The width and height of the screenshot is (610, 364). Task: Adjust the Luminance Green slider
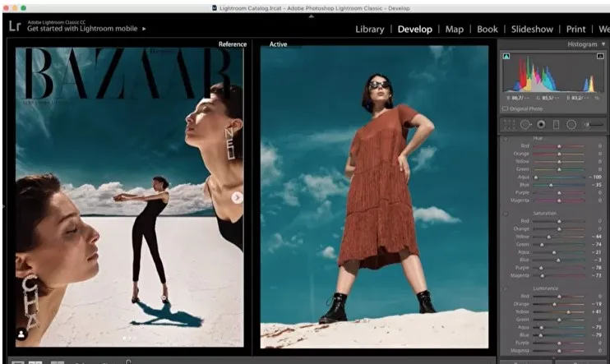coord(559,320)
